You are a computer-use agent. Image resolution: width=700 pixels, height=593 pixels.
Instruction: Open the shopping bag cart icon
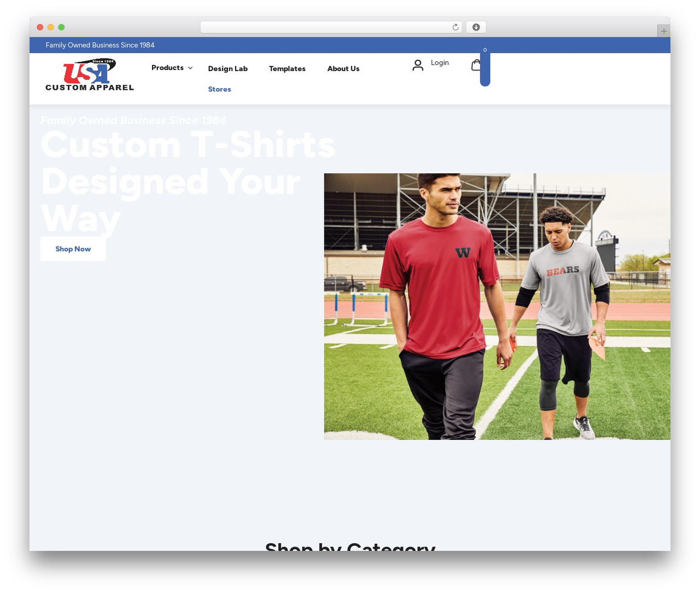tap(476, 65)
